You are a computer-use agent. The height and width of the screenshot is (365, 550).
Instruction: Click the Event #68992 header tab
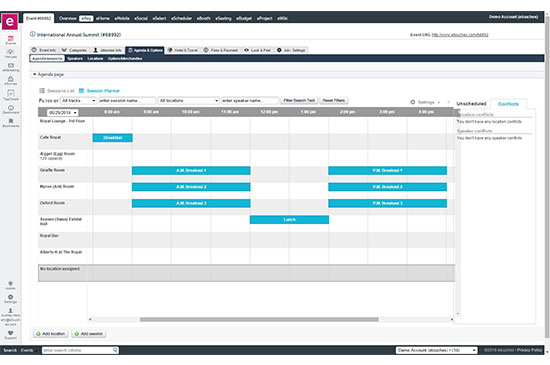(39, 18)
